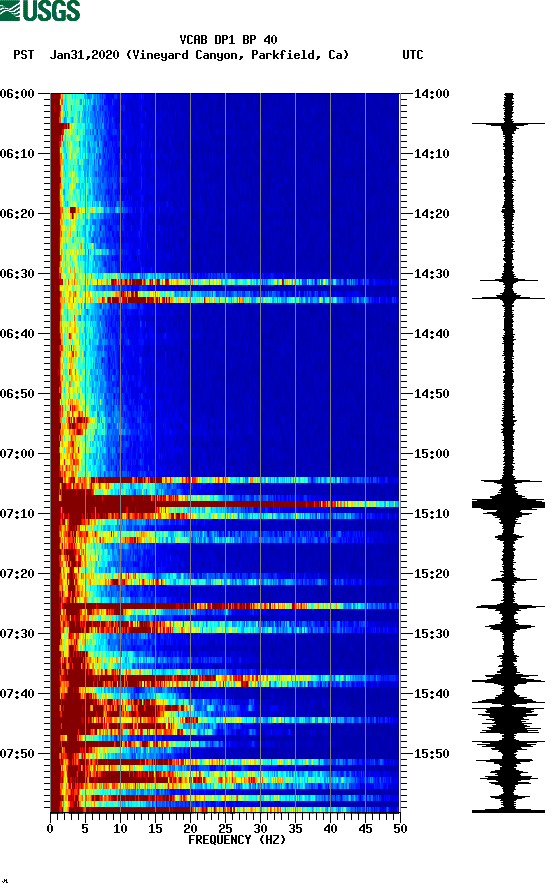Click the 40 Hz frequency tick label
Viewport: 552px width, 892px height.
coord(330,829)
